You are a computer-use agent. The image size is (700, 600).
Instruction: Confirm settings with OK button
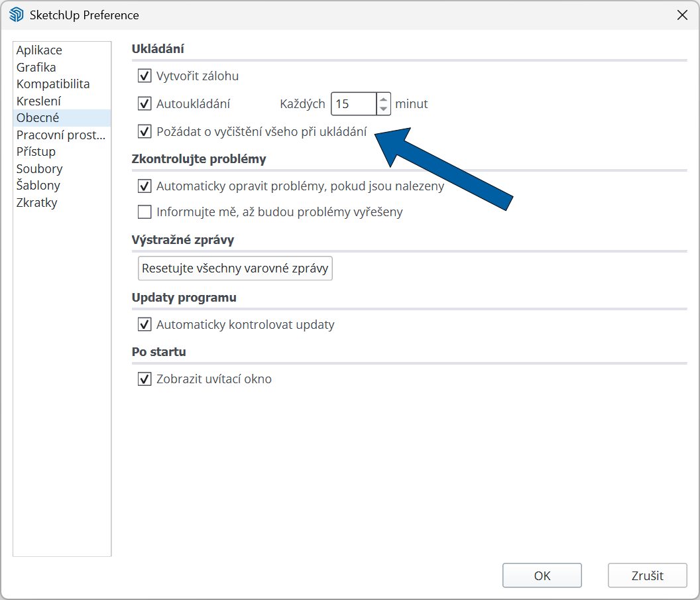[542, 575]
